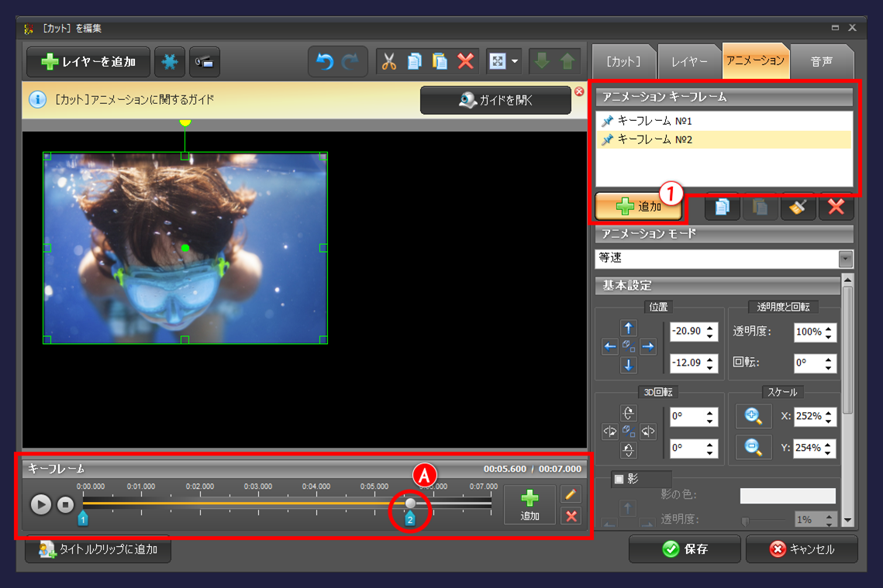The width and height of the screenshot is (883, 588).
Task: Enable the 影 shadow checkbox
Action: coord(619,479)
